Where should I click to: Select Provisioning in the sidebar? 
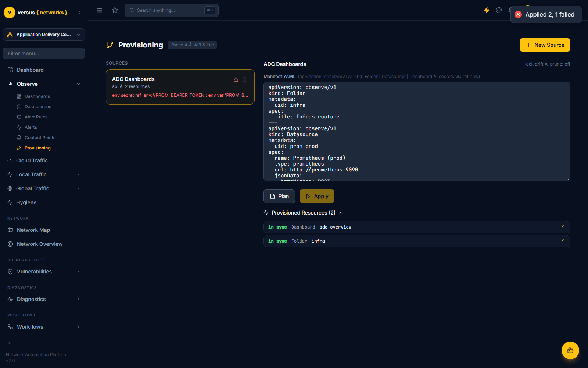[x=37, y=148]
